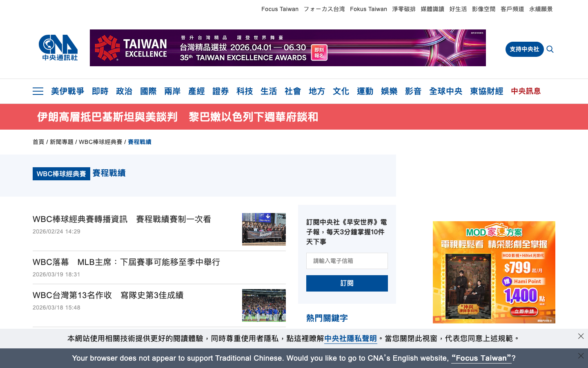Open the hamburger menu icon
Screen dimensions: 588x368
coord(38,91)
